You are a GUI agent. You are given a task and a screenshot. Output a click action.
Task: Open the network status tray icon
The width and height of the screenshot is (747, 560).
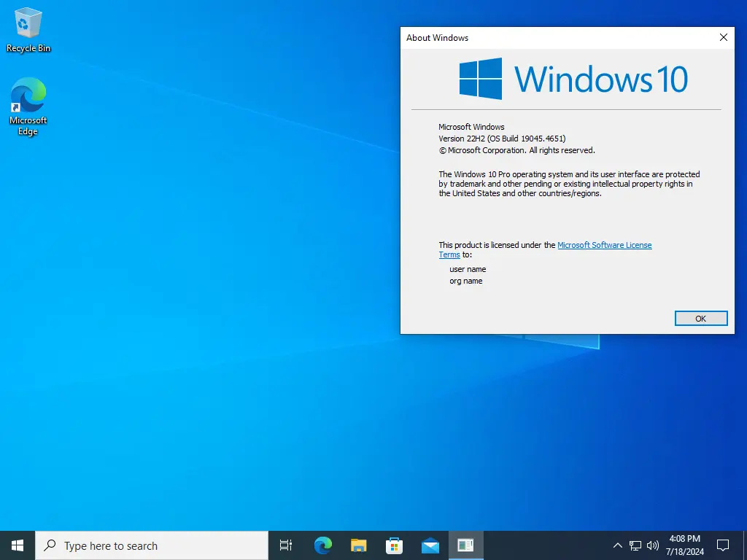pyautogui.click(x=635, y=545)
